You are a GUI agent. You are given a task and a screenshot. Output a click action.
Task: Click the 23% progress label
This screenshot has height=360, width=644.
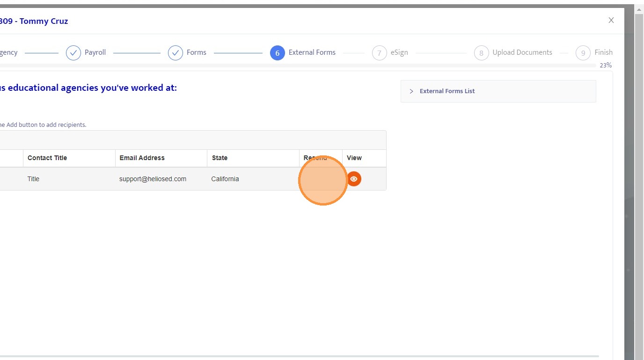(606, 66)
